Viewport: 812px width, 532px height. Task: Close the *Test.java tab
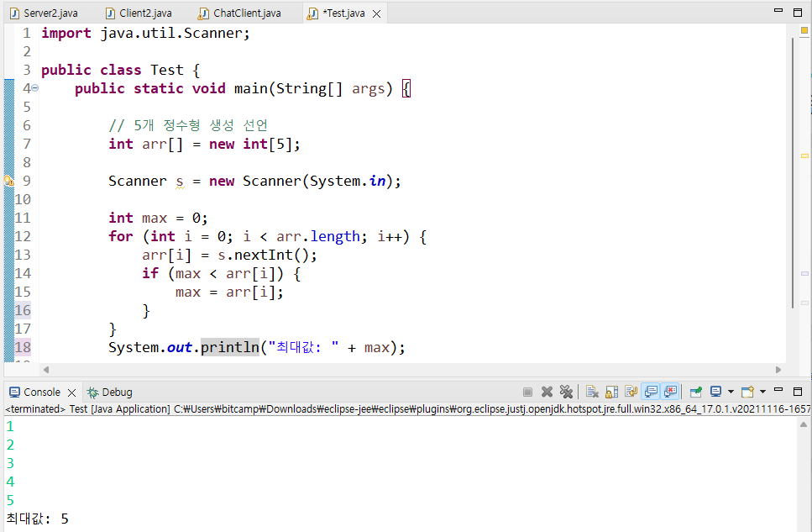tap(376, 14)
